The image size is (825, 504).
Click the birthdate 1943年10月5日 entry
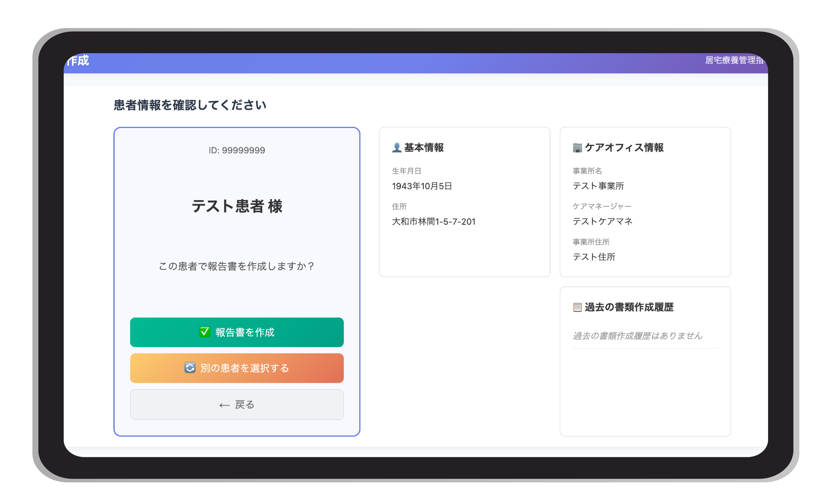pos(422,186)
